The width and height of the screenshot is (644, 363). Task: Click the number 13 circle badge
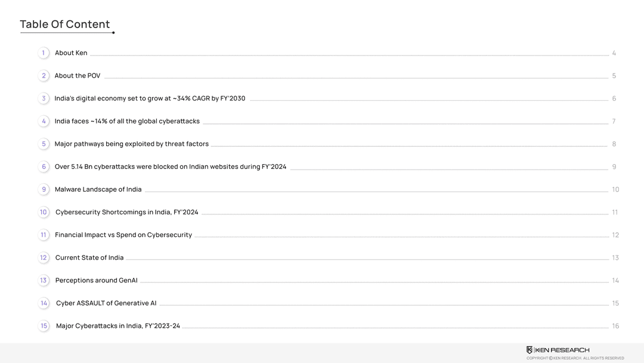pyautogui.click(x=44, y=281)
